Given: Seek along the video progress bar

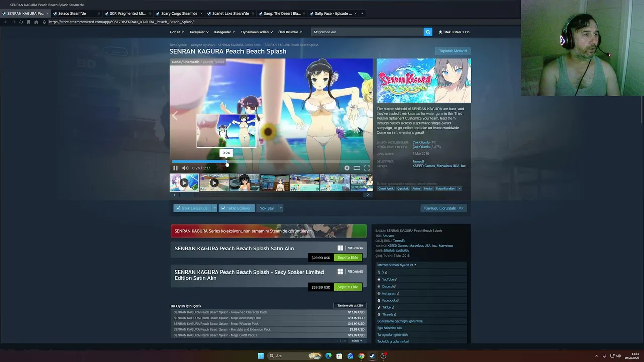Looking at the screenshot, I should point(271,162).
